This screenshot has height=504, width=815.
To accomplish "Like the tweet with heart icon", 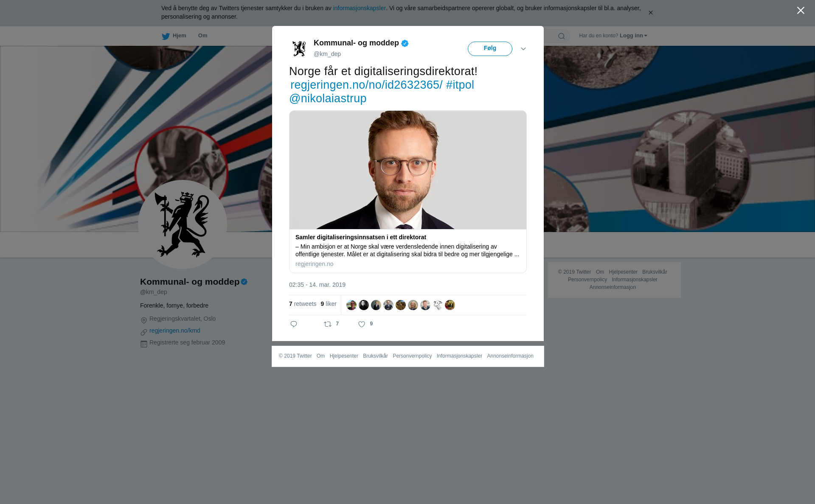I will pos(362,324).
